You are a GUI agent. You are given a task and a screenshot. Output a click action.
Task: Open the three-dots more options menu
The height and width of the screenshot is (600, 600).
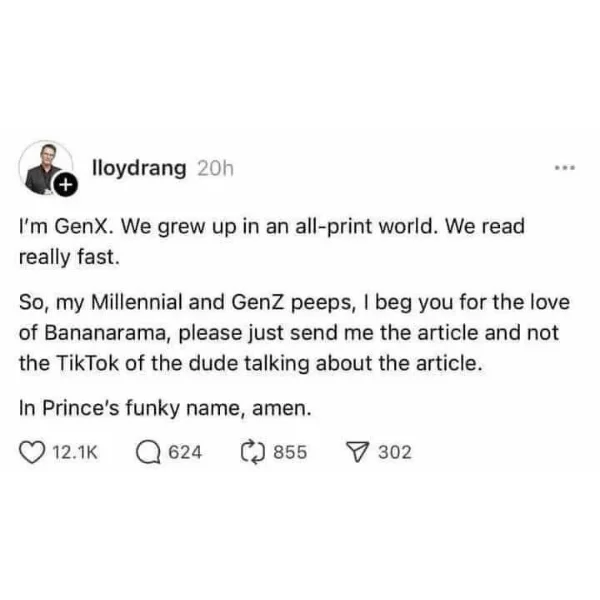click(x=566, y=168)
